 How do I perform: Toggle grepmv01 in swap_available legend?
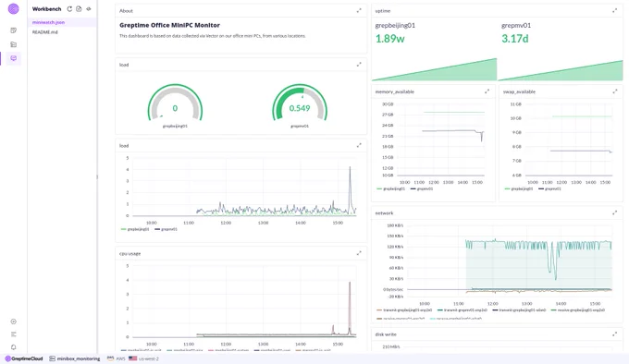pos(550,188)
